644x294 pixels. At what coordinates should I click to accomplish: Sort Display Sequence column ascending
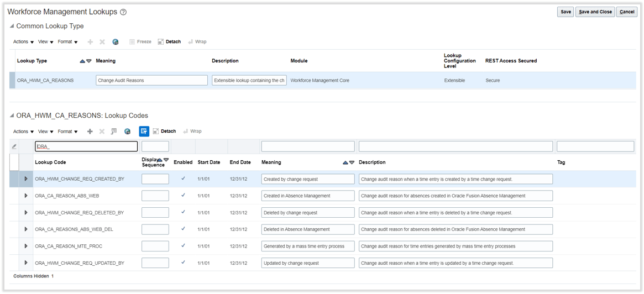tap(160, 160)
